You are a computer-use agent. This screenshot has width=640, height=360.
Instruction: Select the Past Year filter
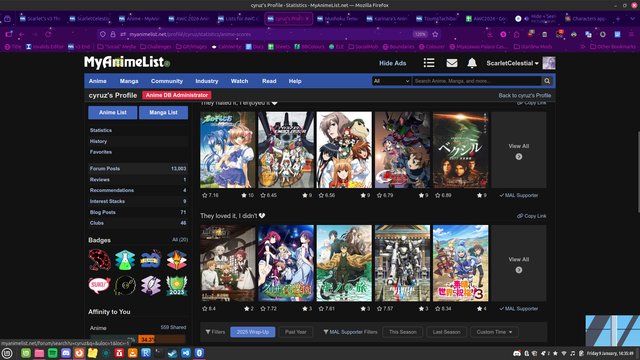(x=296, y=332)
